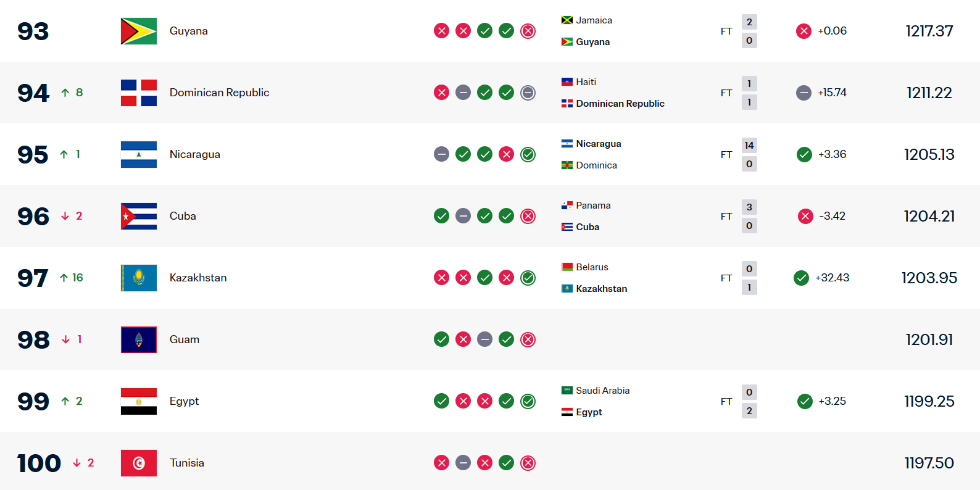Image resolution: width=980 pixels, height=490 pixels.
Task: Click Nicaragua's 14 goal score box
Action: tap(749, 145)
